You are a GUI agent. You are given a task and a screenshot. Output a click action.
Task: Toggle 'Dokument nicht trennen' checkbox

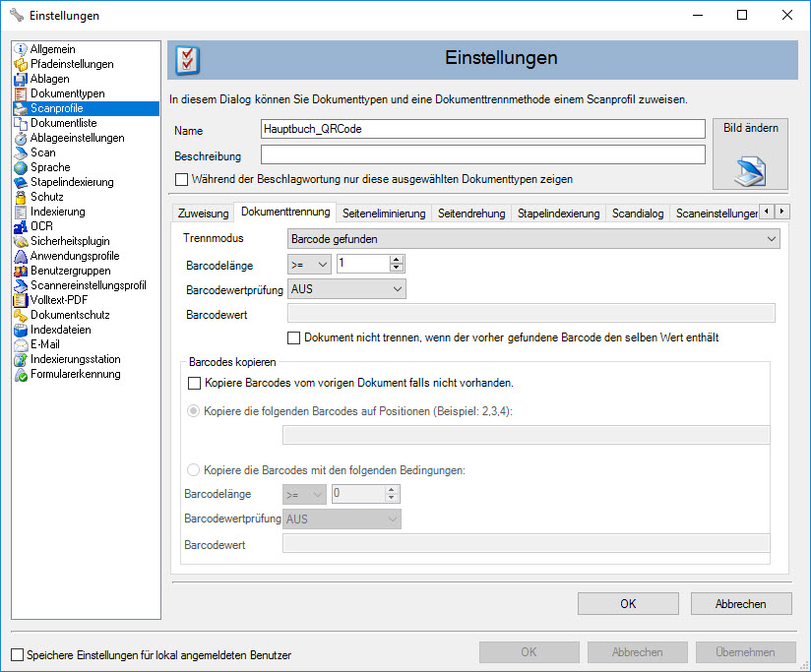(293, 337)
